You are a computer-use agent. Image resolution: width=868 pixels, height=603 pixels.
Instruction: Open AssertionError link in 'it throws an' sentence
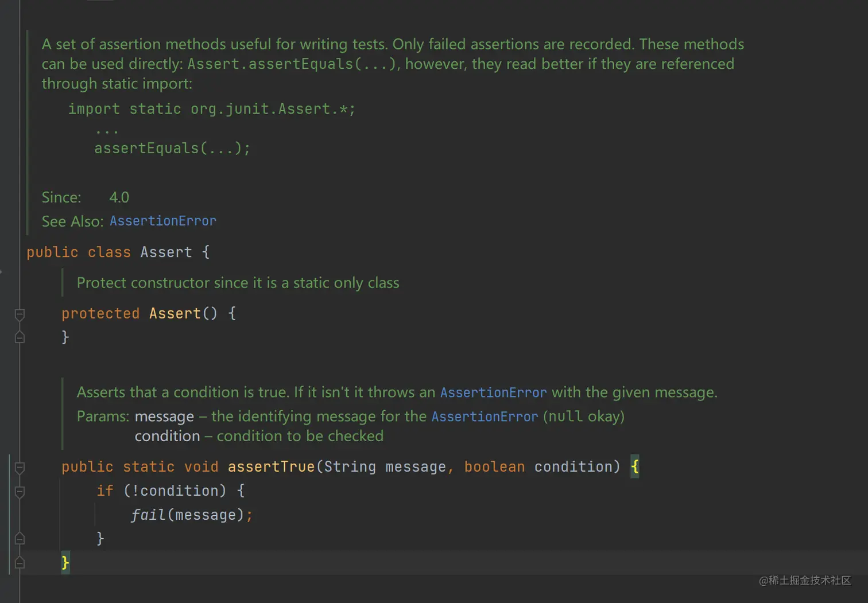point(493,392)
